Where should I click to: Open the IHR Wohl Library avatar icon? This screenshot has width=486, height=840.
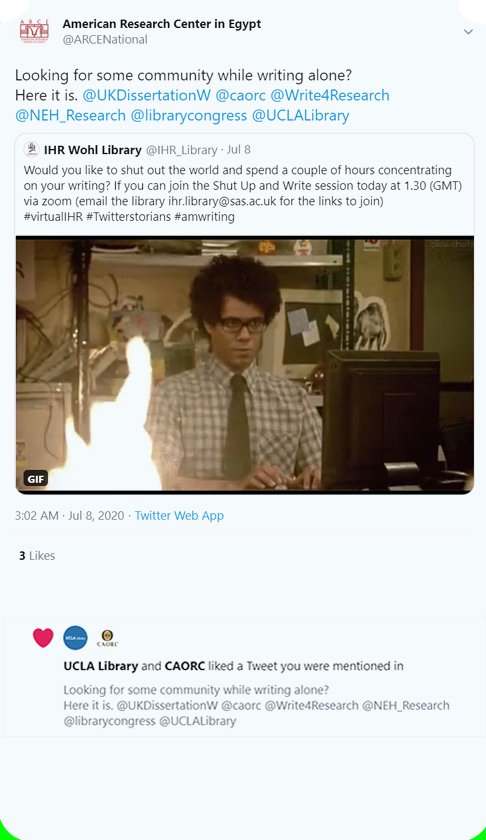pyautogui.click(x=31, y=149)
